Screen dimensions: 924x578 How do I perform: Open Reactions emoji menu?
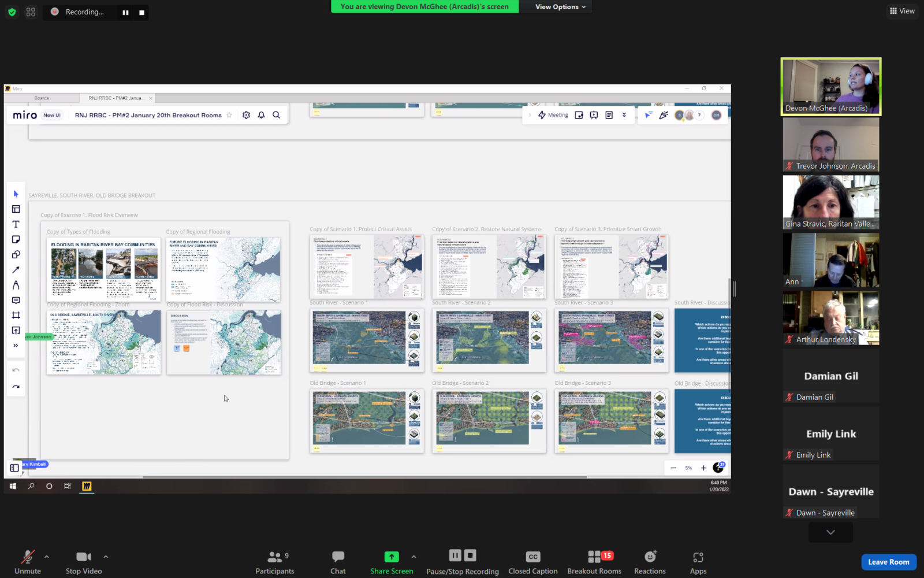[650, 561]
